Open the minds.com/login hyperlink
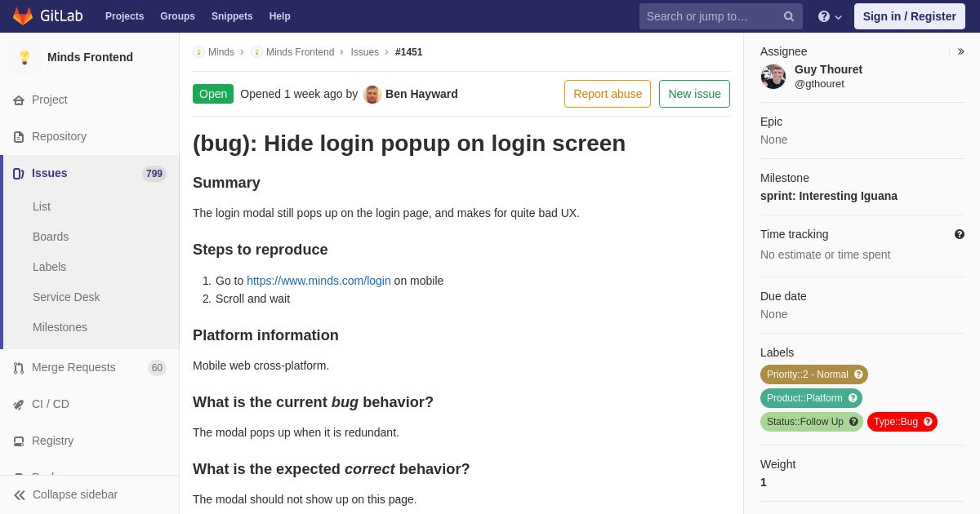The width and height of the screenshot is (980, 514). (318, 281)
